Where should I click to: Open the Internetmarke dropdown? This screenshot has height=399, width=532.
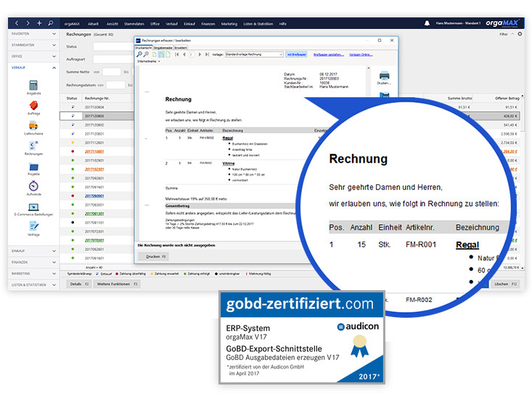(x=149, y=62)
